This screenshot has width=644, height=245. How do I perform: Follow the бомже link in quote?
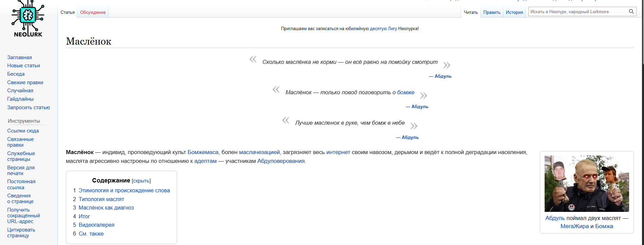coord(406,93)
